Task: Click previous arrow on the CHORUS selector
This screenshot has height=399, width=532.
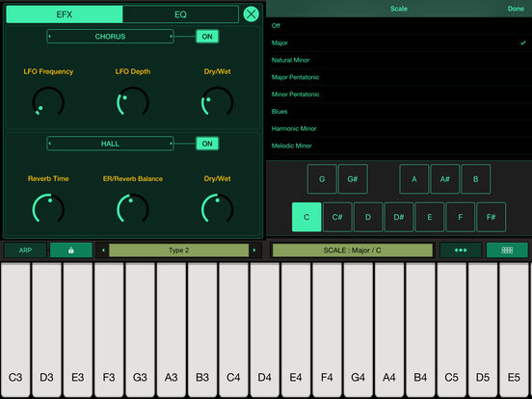Action: 50,37
